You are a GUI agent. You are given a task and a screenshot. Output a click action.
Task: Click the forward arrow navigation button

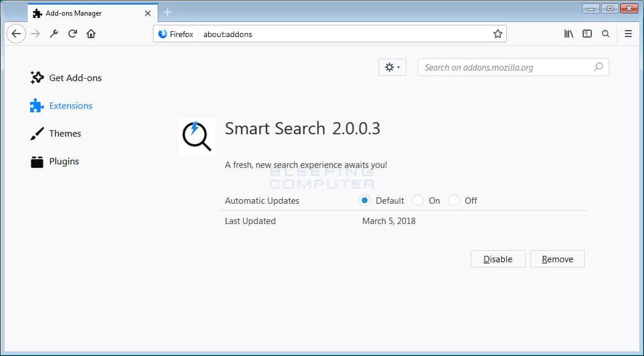click(x=36, y=34)
